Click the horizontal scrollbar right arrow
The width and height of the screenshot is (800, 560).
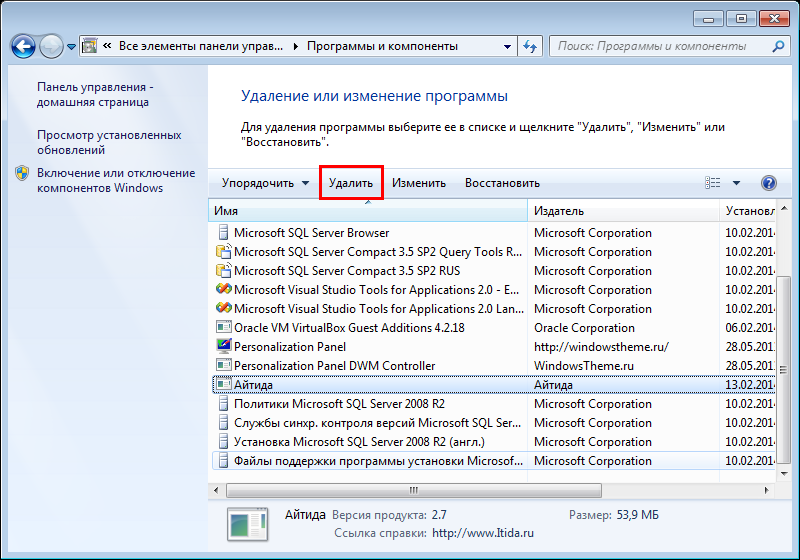(766, 490)
